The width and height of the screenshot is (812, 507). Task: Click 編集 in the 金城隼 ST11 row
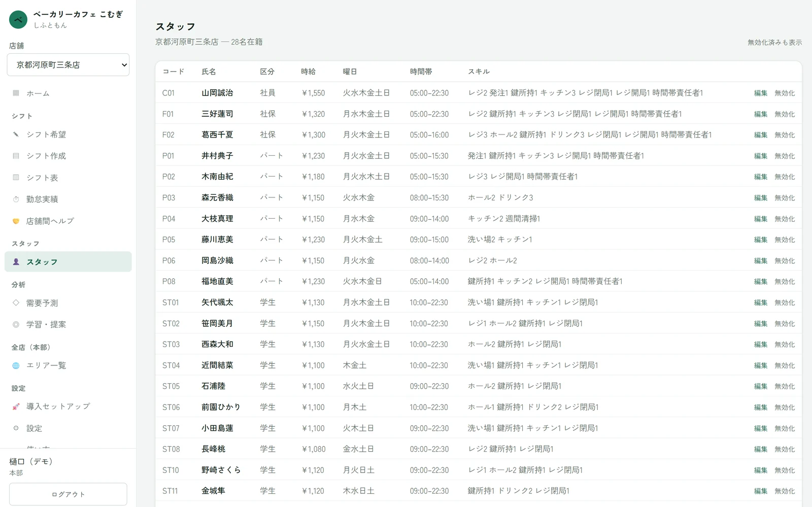(x=760, y=491)
